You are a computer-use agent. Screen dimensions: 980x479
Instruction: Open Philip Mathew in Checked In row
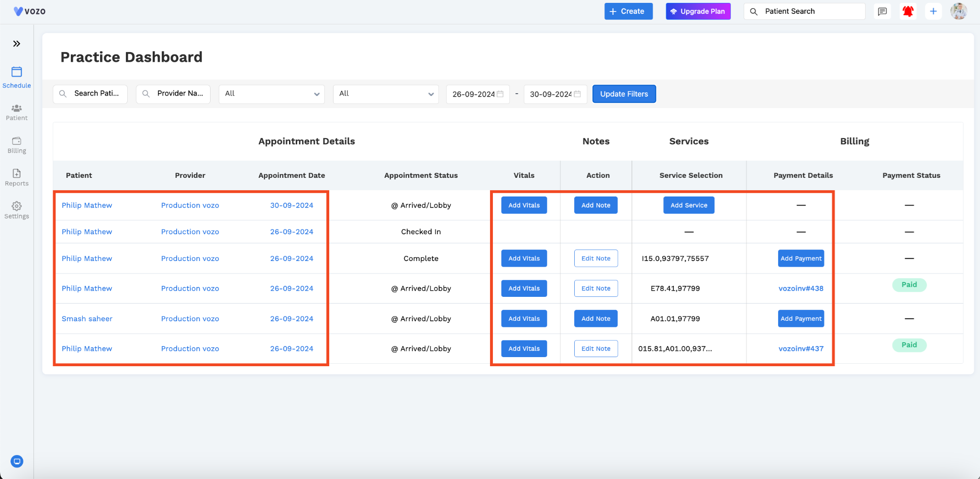(87, 231)
